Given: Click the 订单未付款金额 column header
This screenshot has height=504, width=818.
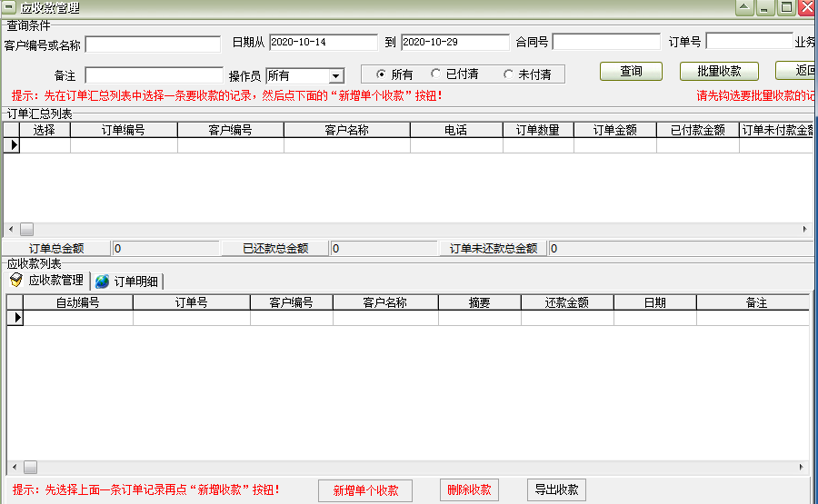Looking at the screenshot, I should click(777, 130).
